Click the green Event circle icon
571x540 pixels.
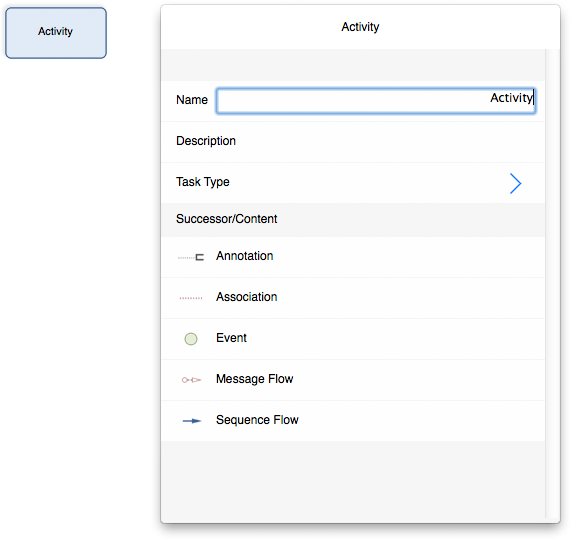[191, 339]
